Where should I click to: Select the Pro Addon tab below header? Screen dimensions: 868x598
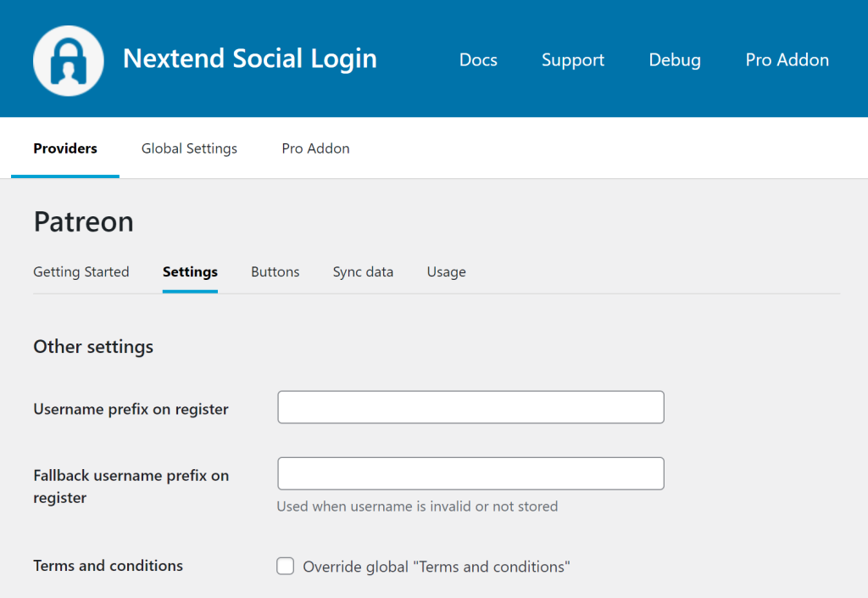click(x=315, y=148)
